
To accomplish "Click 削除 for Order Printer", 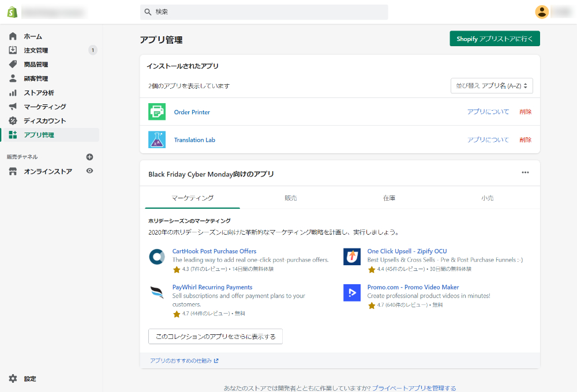I will [525, 111].
